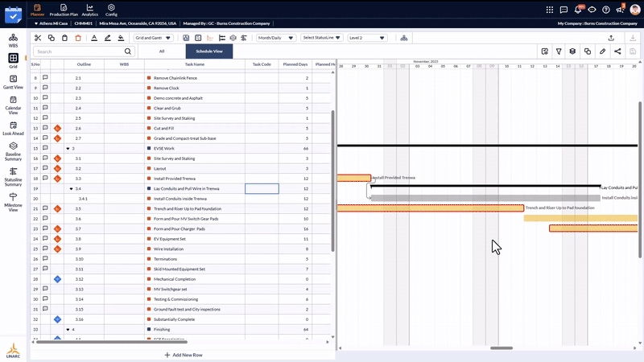Screen dimensions: 644x362
Task: Click the Copy icon in toolbar
Action: pyautogui.click(x=52, y=38)
